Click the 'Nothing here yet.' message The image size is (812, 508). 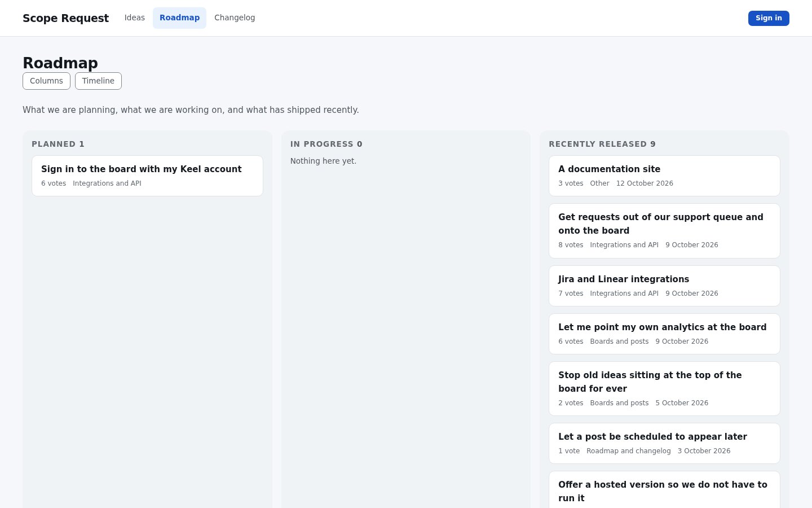323,161
